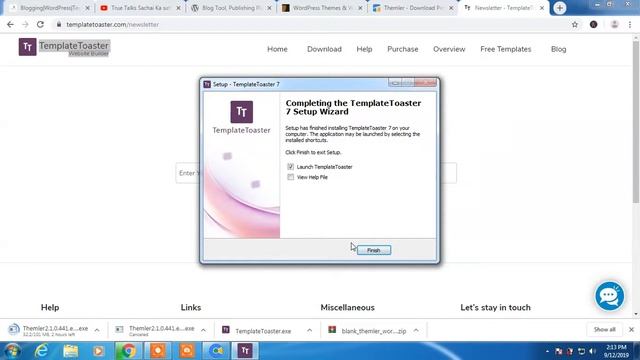The image size is (640, 360).
Task: Open the blue-green recorder taskbar app
Action: [217, 351]
